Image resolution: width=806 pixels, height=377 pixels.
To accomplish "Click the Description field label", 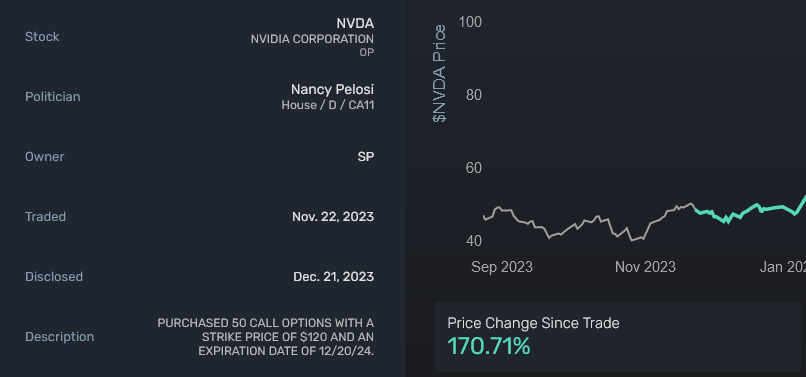I will [x=60, y=337].
